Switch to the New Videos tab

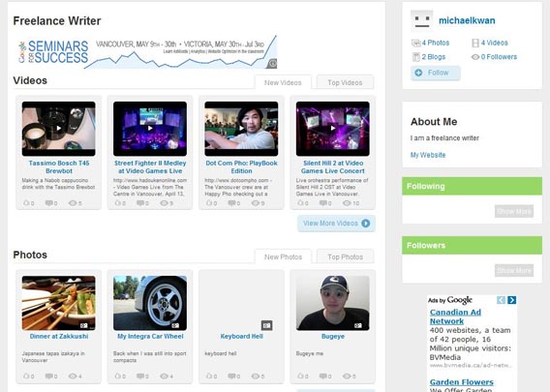[x=283, y=82]
